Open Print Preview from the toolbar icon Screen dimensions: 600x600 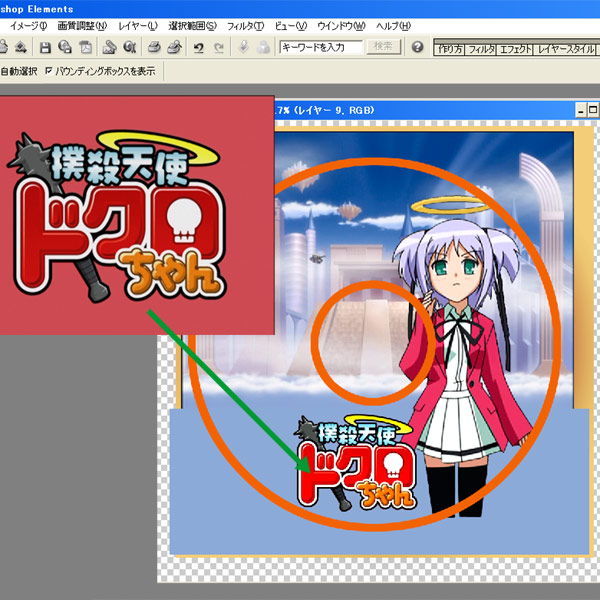[x=174, y=47]
